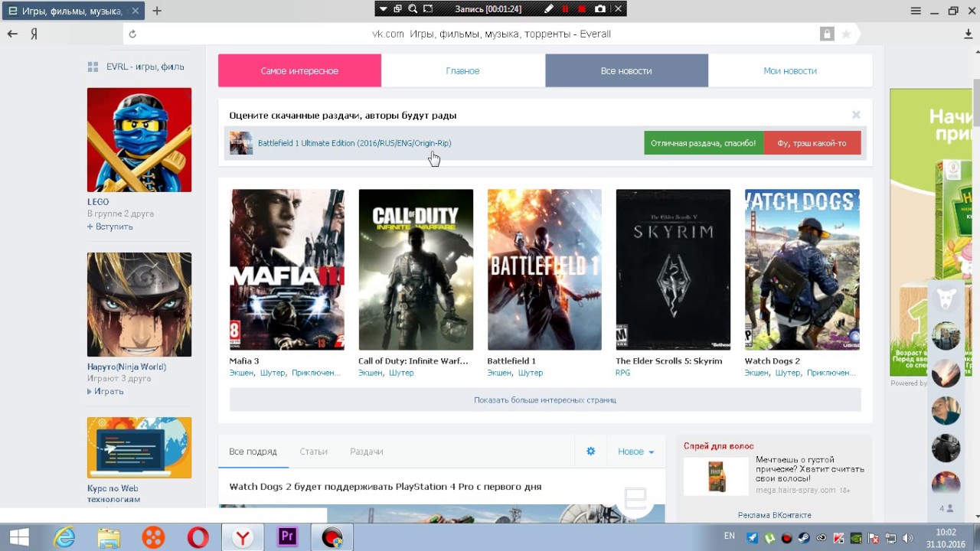980x551 pixels.
Task: Click Реклама ВКонтакте link
Action: [x=774, y=515]
